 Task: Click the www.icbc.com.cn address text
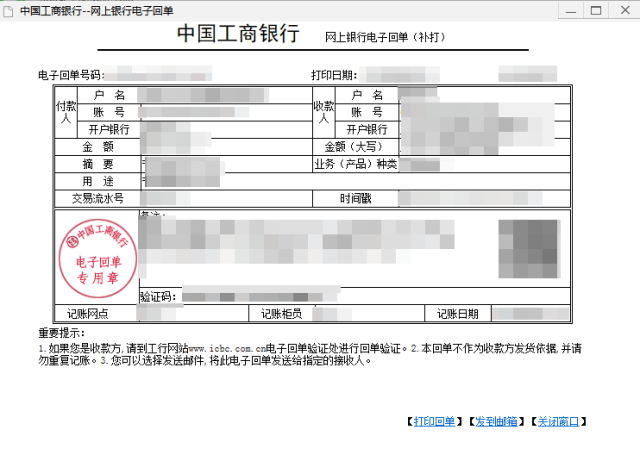pos(227,349)
